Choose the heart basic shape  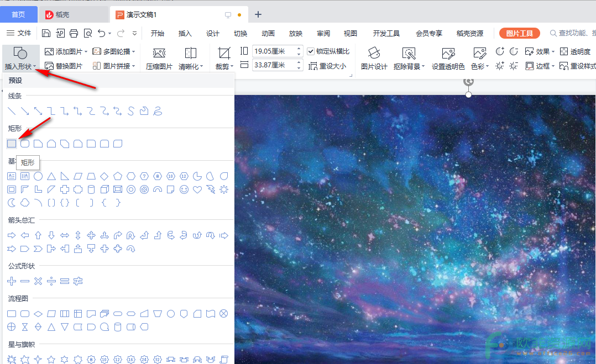(197, 189)
